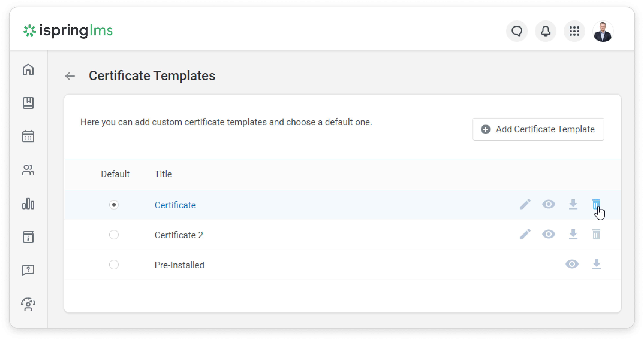Image resolution: width=644 pixels, height=340 pixels.
Task: Open the apps grid menu
Action: point(574,31)
